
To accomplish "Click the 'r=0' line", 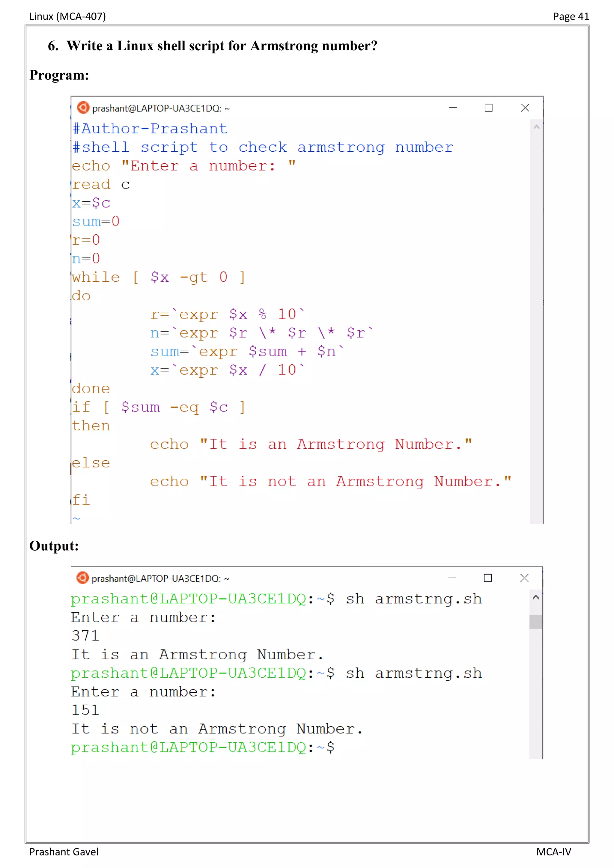I will 86,240.
